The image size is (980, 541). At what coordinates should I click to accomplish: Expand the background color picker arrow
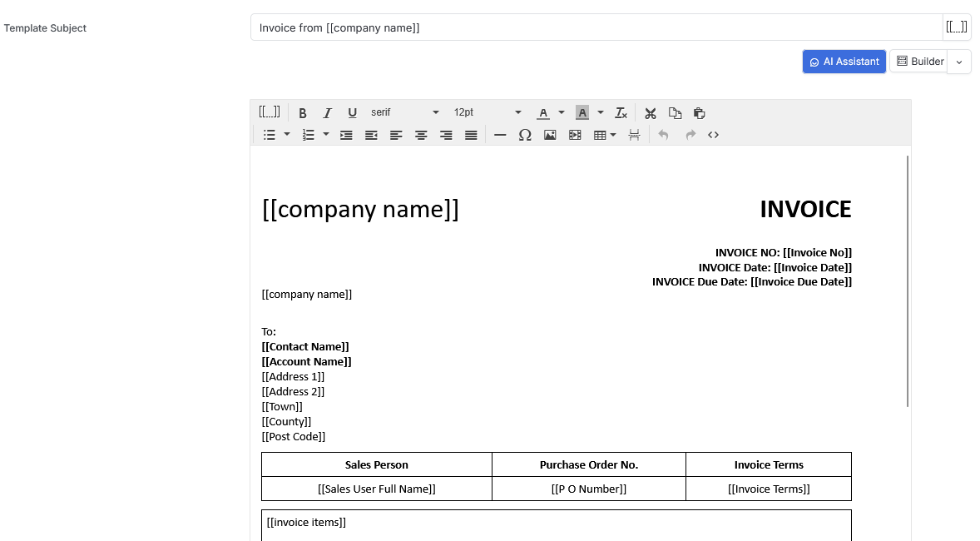601,113
